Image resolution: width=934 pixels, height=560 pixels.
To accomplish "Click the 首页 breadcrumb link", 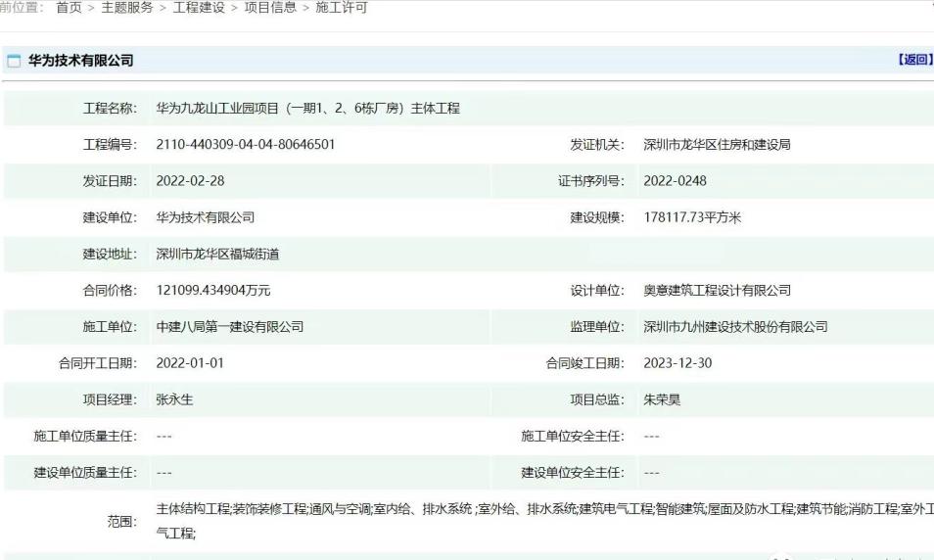I will pos(69,8).
